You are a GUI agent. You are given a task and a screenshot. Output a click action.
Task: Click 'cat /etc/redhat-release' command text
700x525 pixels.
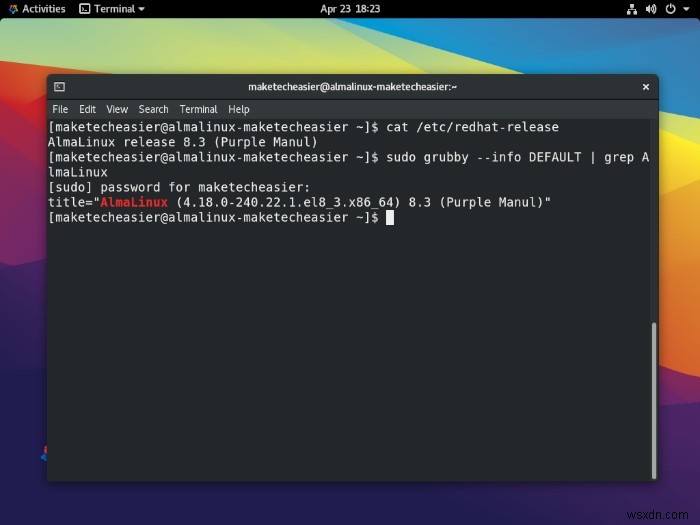point(472,127)
